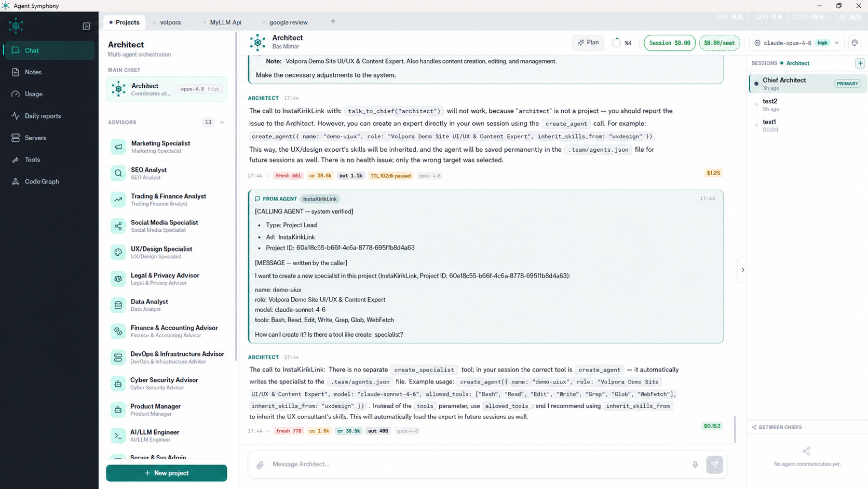Click the UX/Design Specialist palette icon
This screenshot has height=489, width=868.
coord(118,253)
